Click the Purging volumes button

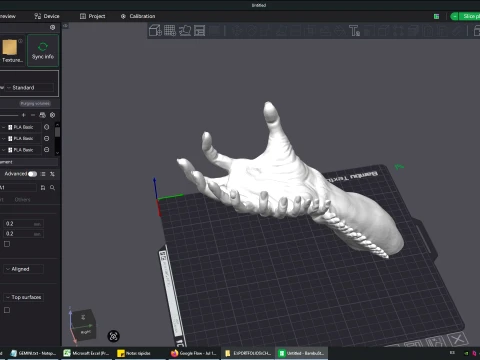tap(35, 104)
